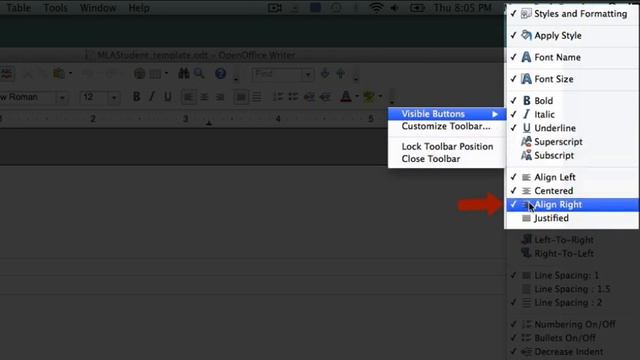The width and height of the screenshot is (640, 360).
Task: Select Lock Toolbar Position
Action: (447, 147)
